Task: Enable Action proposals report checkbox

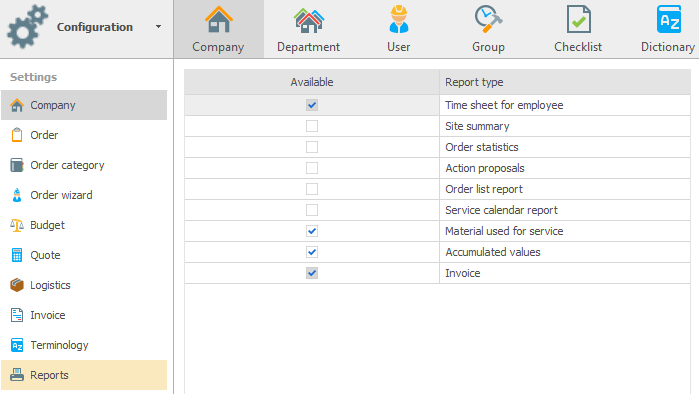Action: coord(312,168)
